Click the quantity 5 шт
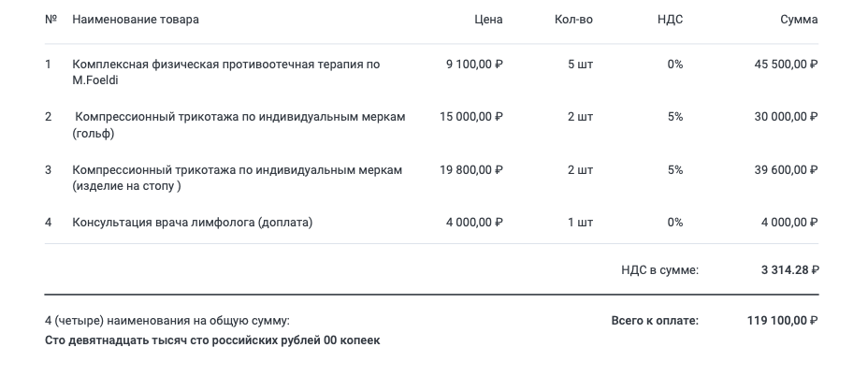This screenshot has height=376, width=868. pyautogui.click(x=580, y=65)
